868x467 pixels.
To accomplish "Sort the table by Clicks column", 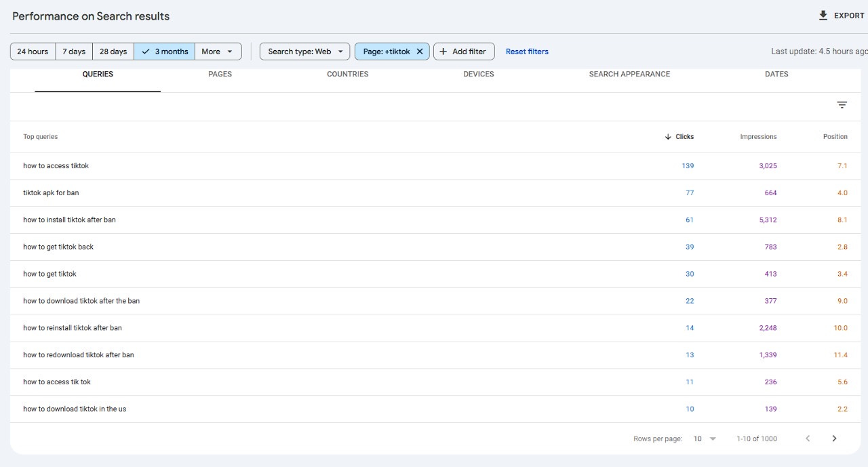I will (679, 137).
